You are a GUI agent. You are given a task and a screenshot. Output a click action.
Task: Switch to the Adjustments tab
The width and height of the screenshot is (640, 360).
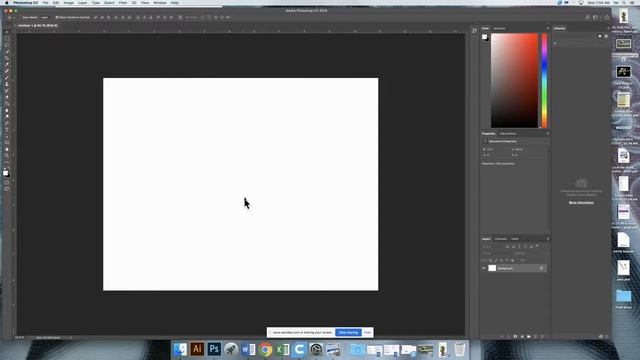pos(508,133)
